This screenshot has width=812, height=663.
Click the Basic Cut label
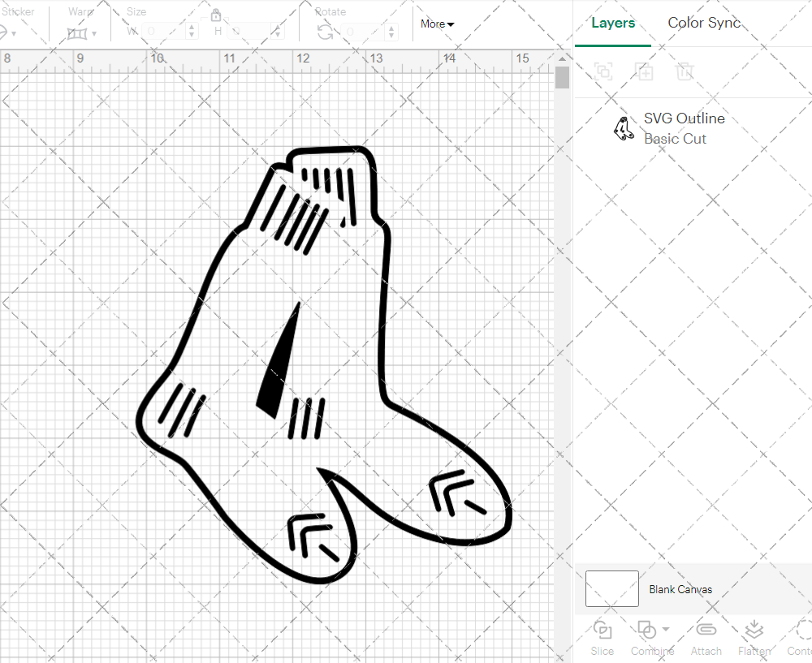click(675, 139)
